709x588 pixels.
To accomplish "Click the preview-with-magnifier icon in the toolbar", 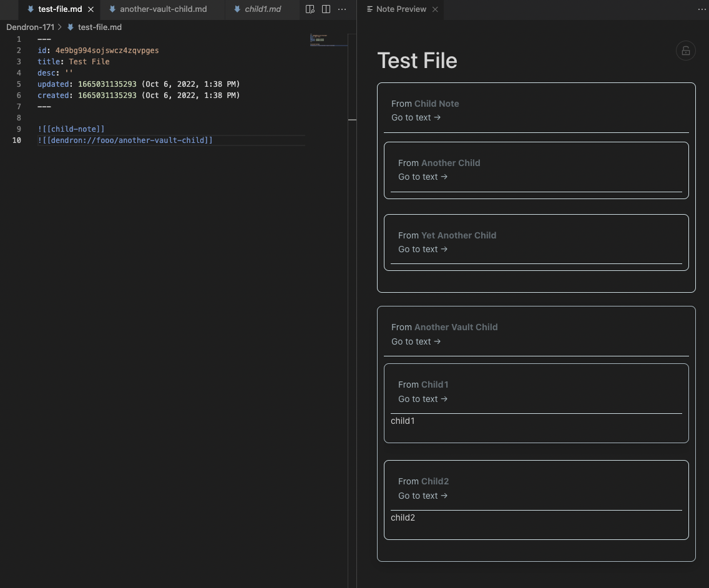I will point(310,9).
